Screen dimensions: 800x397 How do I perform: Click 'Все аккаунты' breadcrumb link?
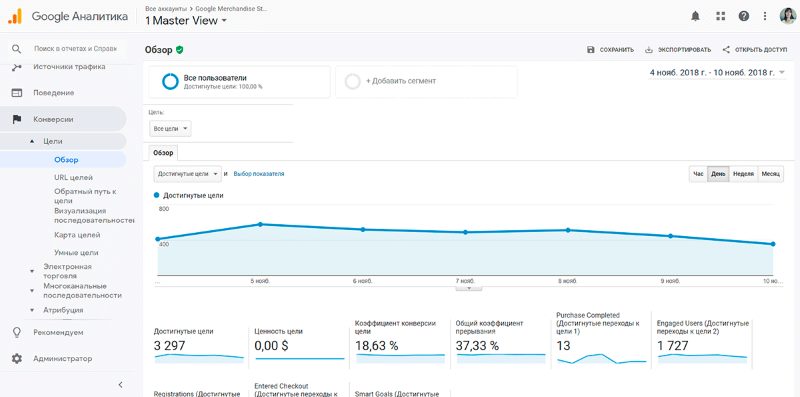(165, 9)
